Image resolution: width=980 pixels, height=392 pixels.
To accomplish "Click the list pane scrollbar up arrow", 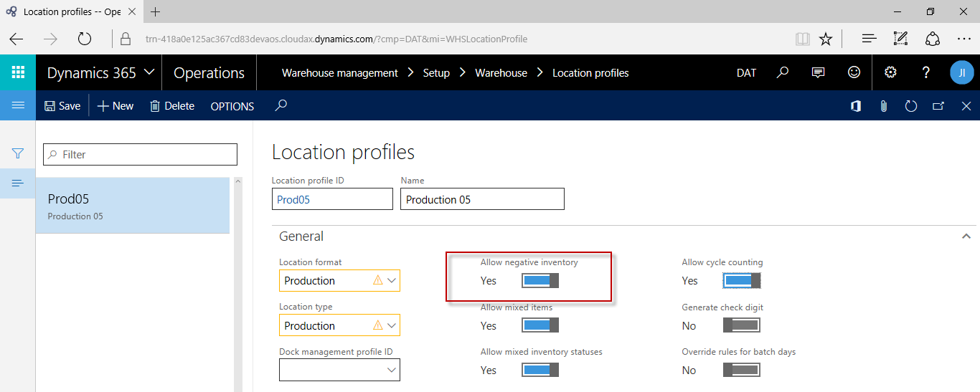I will tap(239, 183).
